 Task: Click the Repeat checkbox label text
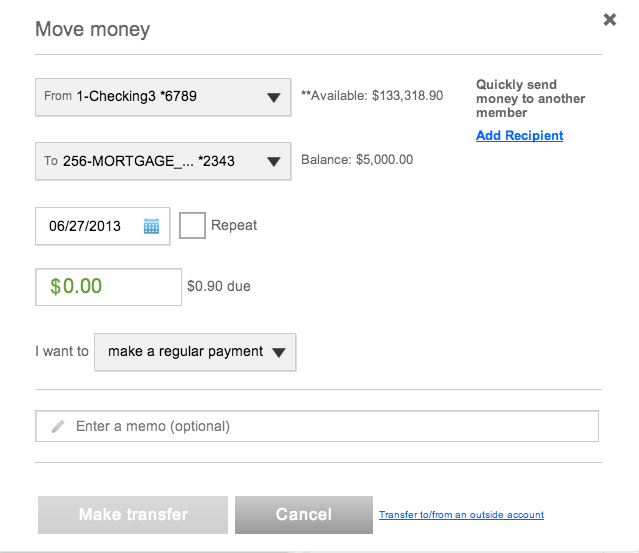[234, 225]
